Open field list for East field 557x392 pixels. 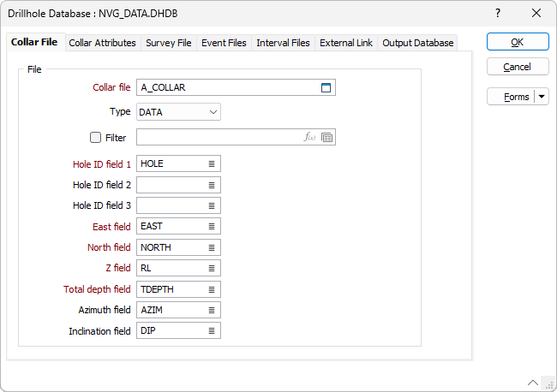(x=212, y=227)
